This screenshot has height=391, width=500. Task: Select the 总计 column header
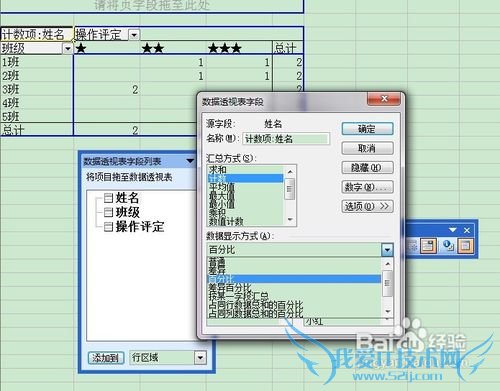pos(288,49)
